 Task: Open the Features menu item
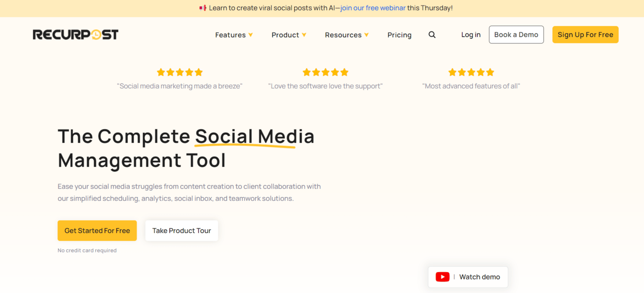[x=230, y=35]
